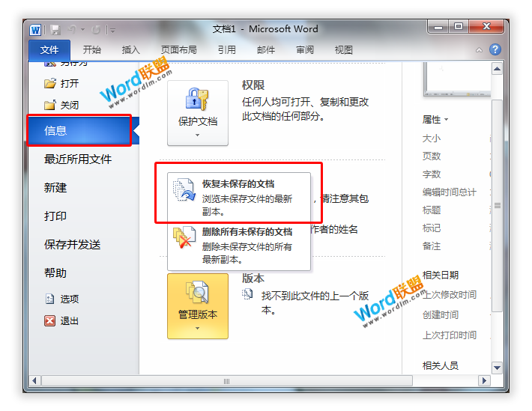
Task: Open the Word Help question mark icon
Action: pyautogui.click(x=495, y=49)
